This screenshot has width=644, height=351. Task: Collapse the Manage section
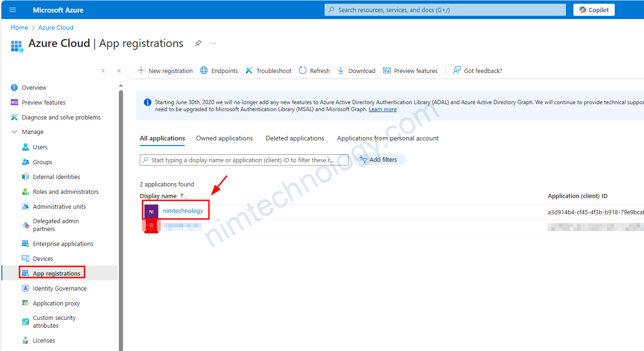click(14, 132)
